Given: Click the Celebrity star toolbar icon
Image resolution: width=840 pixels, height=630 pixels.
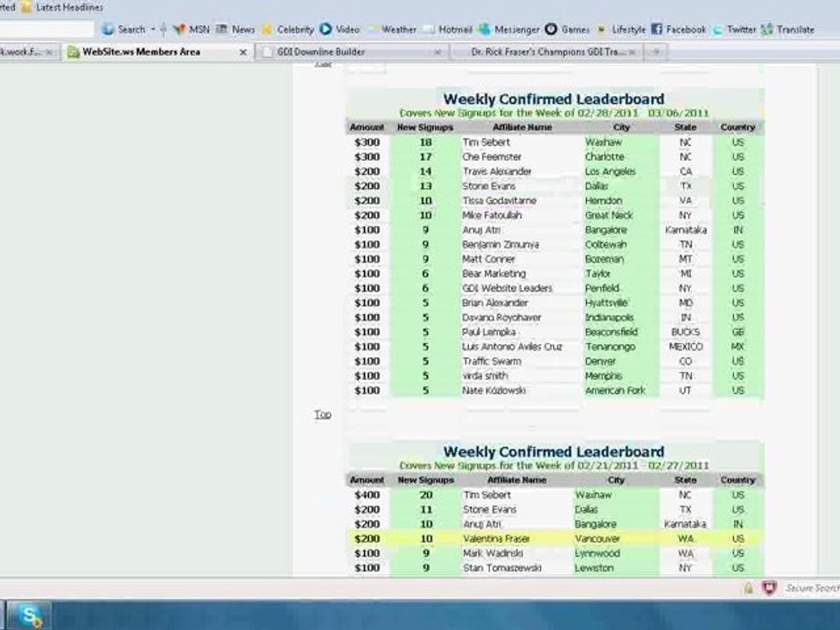Looking at the screenshot, I should 267,30.
